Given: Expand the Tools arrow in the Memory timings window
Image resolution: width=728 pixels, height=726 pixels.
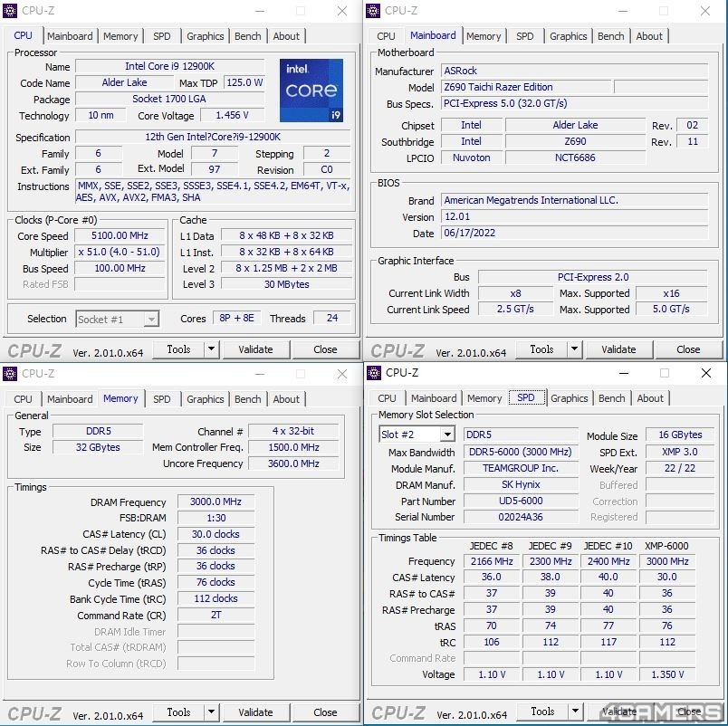Looking at the screenshot, I should (x=211, y=712).
